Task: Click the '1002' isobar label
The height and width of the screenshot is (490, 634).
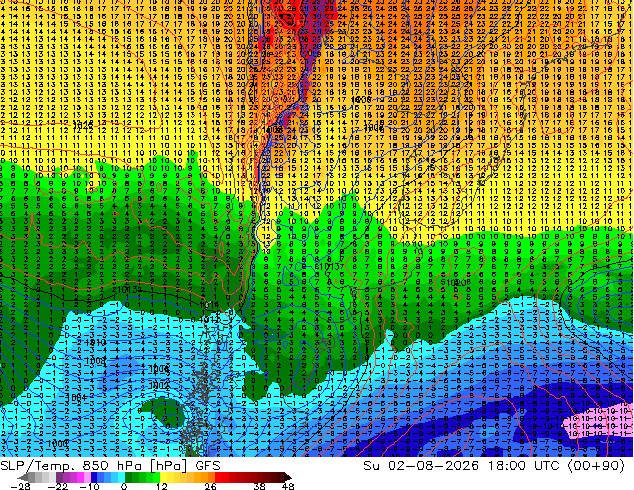Action: click(x=158, y=386)
